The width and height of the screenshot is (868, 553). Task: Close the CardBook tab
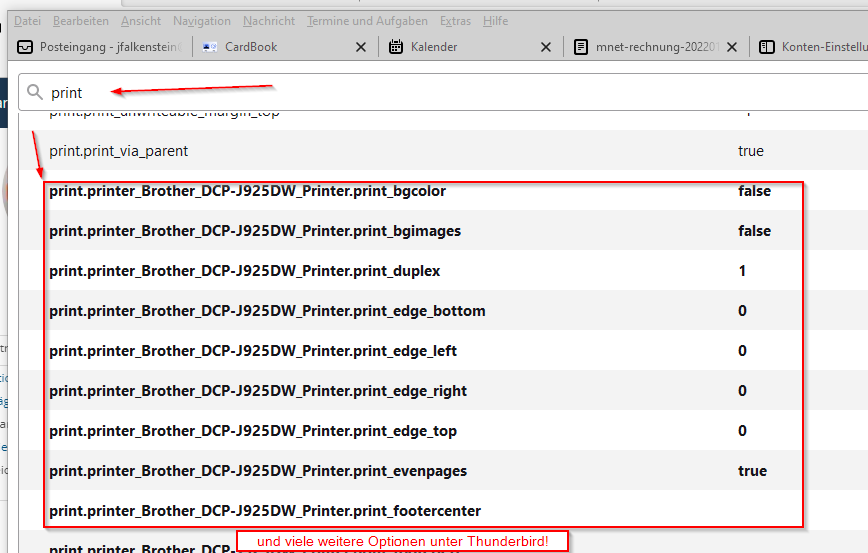360,47
